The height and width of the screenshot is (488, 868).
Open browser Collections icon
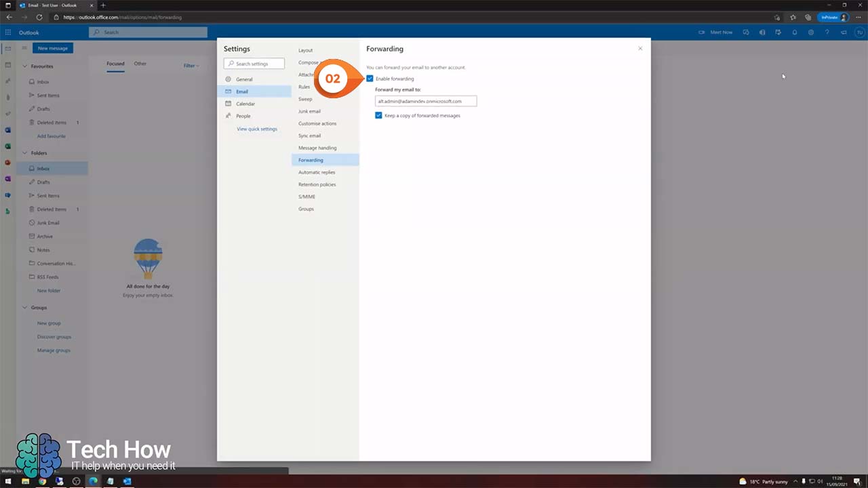click(808, 17)
